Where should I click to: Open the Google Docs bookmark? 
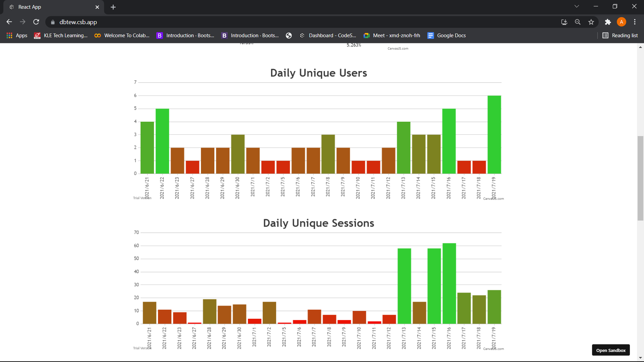[x=446, y=36]
